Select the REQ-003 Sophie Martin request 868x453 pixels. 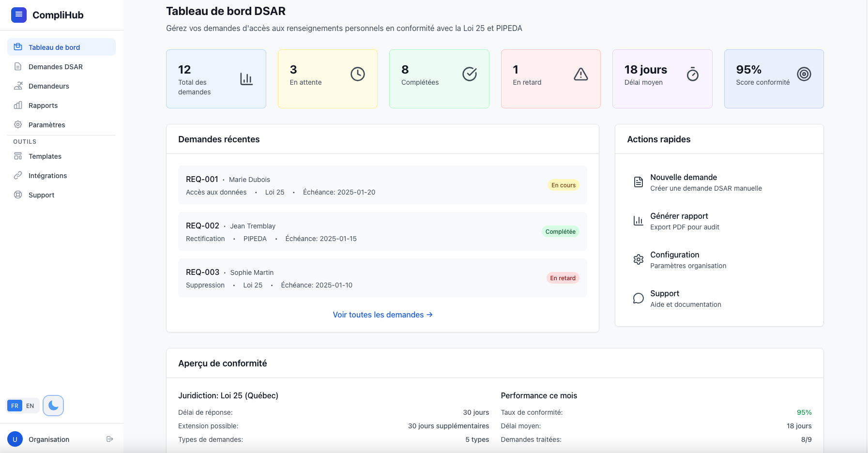pos(382,278)
